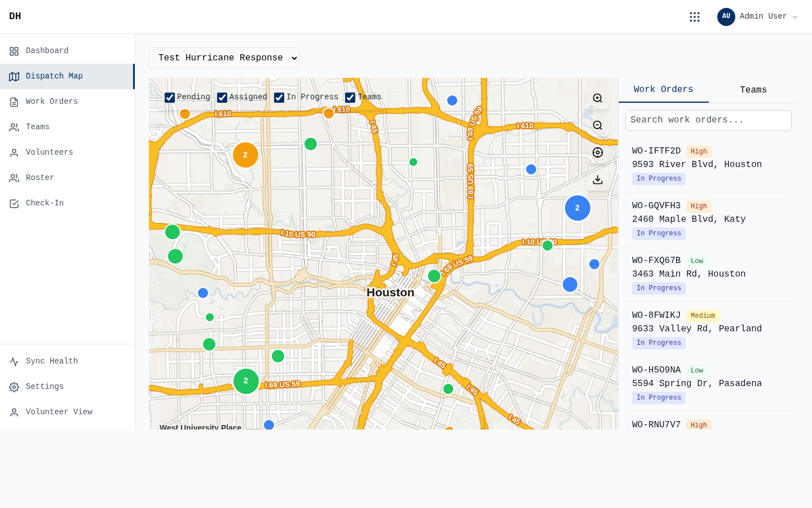Open Settings from the sidebar
Viewport: 812px width, 508px height.
(45, 386)
